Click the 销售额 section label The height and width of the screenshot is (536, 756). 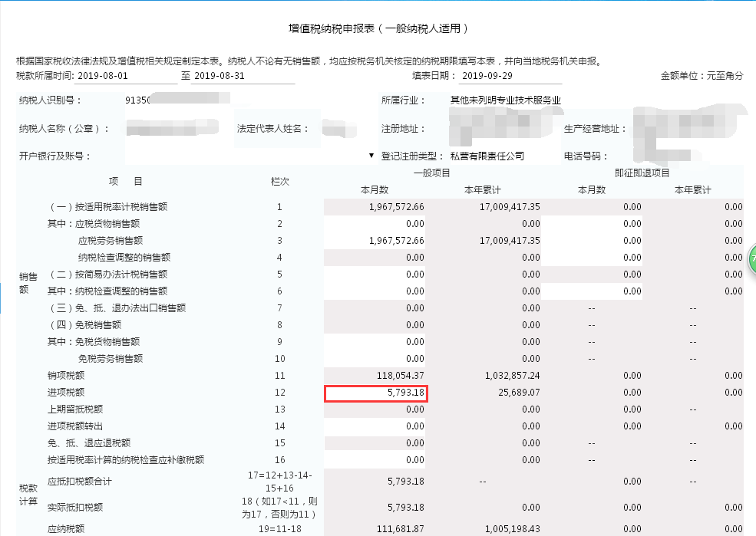tap(28, 283)
